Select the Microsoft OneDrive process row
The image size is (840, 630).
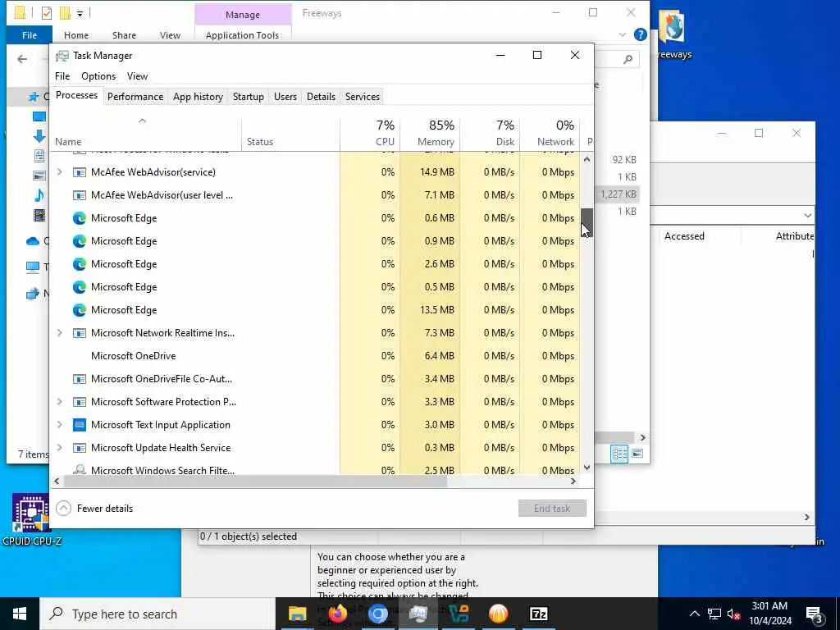coord(315,356)
